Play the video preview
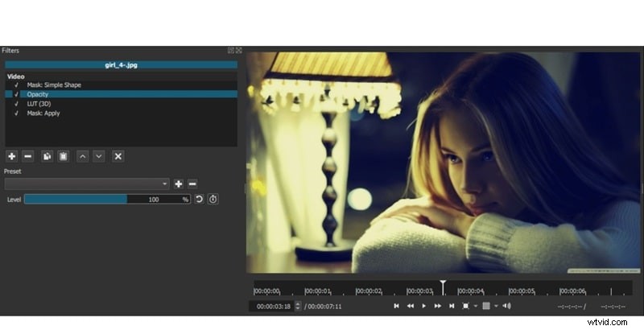Image resolution: width=644 pixels, height=330 pixels. pos(424,306)
